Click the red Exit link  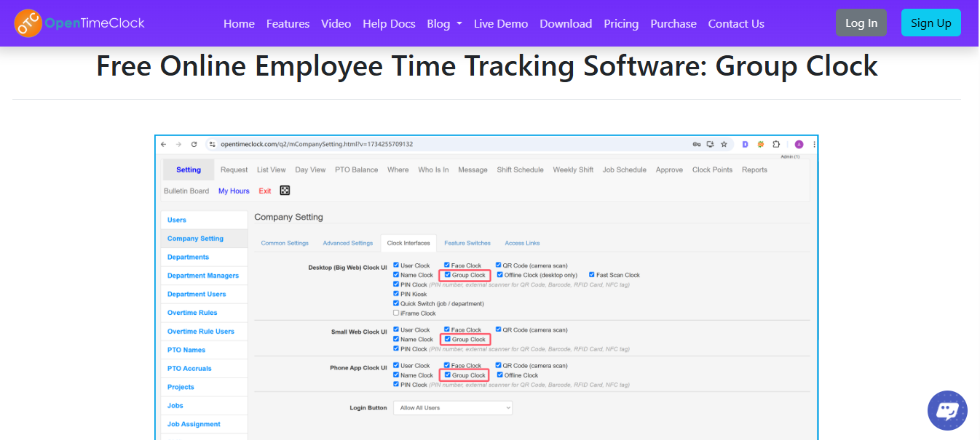point(265,191)
